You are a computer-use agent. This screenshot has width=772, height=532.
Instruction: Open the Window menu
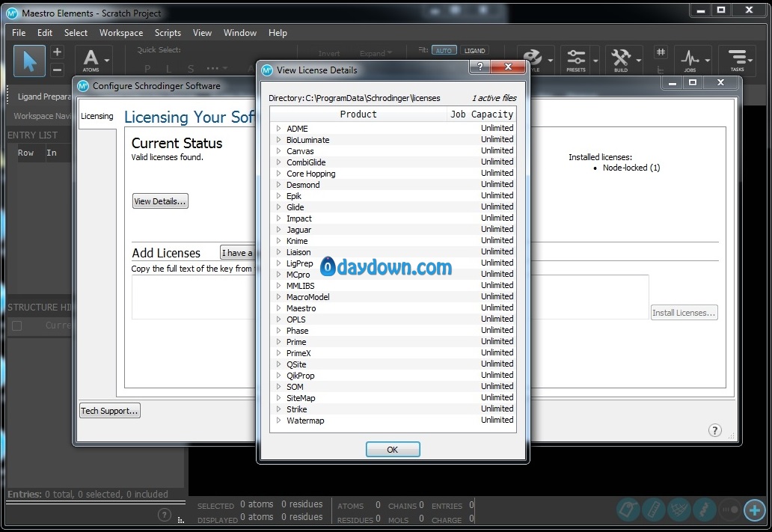pos(240,32)
